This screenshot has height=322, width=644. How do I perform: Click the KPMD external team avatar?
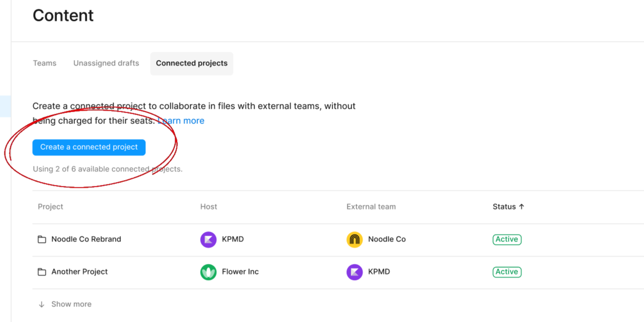(x=354, y=272)
